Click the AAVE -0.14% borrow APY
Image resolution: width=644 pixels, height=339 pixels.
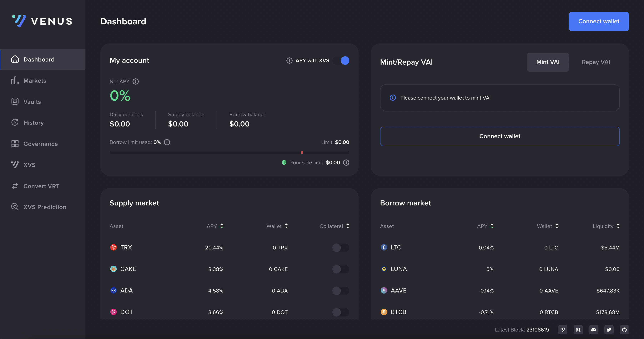click(x=486, y=291)
